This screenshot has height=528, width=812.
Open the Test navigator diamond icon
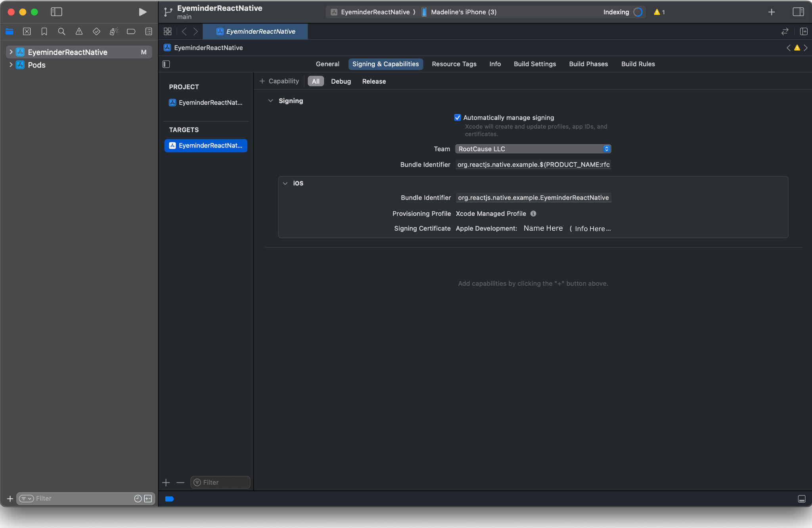96,31
